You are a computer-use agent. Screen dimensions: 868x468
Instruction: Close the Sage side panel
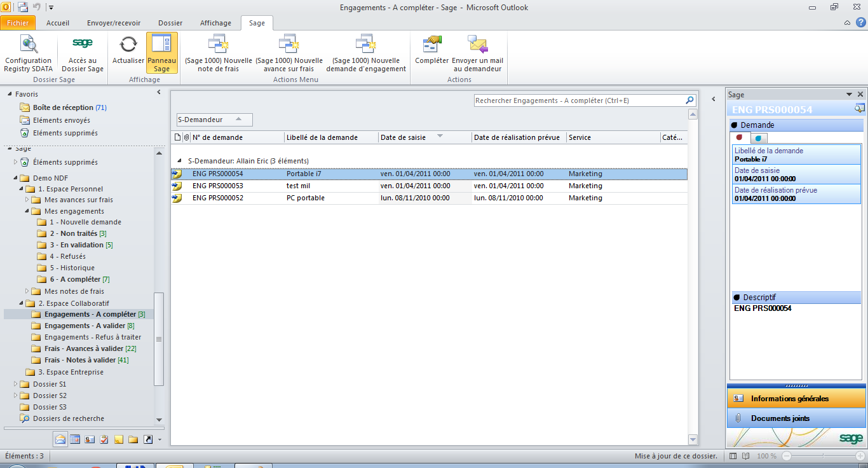tap(860, 94)
